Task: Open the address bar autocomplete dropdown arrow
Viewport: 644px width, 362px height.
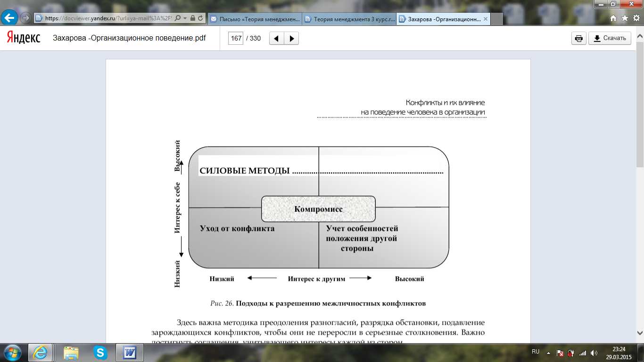Action: tap(185, 18)
